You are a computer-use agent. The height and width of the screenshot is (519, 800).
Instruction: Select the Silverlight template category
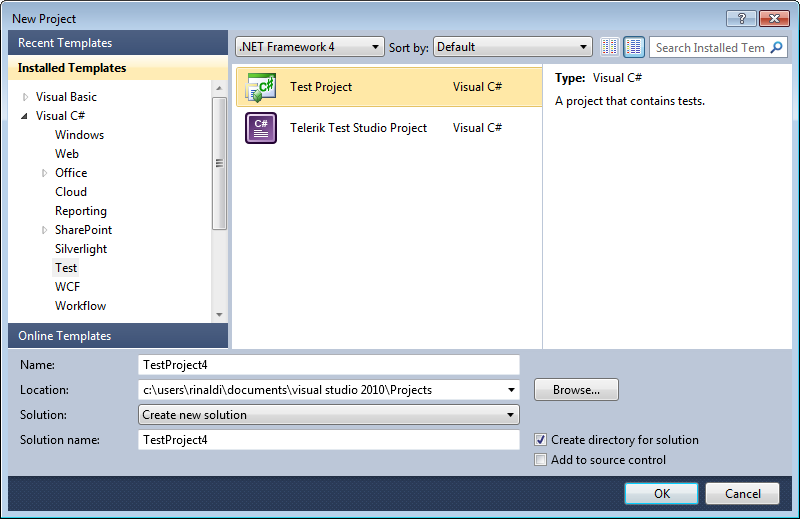click(x=81, y=249)
